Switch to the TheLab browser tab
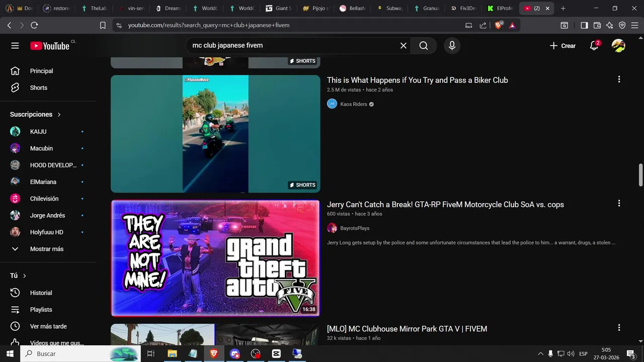Screen dimensions: 644x362 94,9
